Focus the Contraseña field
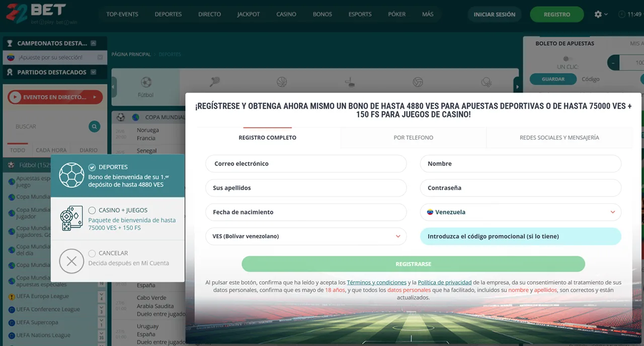644x346 pixels. (521, 188)
